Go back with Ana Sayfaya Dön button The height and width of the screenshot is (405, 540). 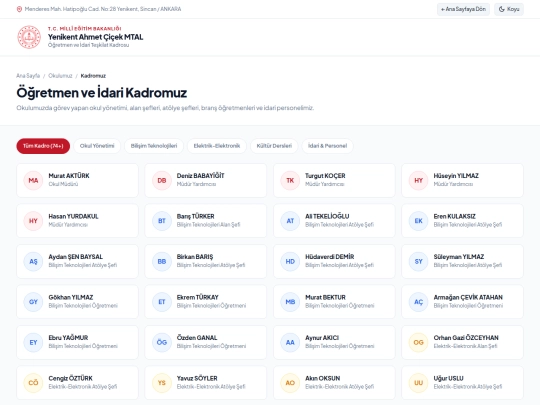463,9
